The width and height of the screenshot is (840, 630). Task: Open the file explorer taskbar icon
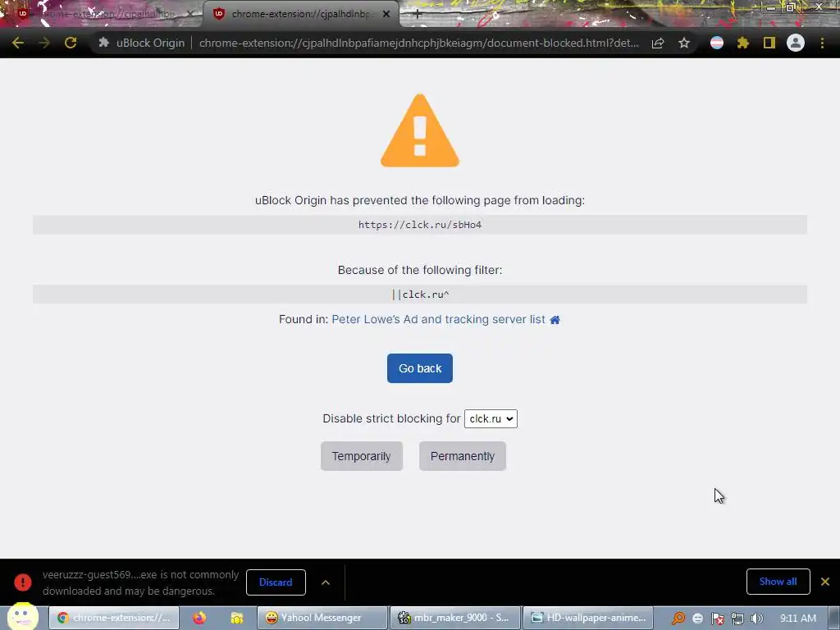click(x=237, y=618)
